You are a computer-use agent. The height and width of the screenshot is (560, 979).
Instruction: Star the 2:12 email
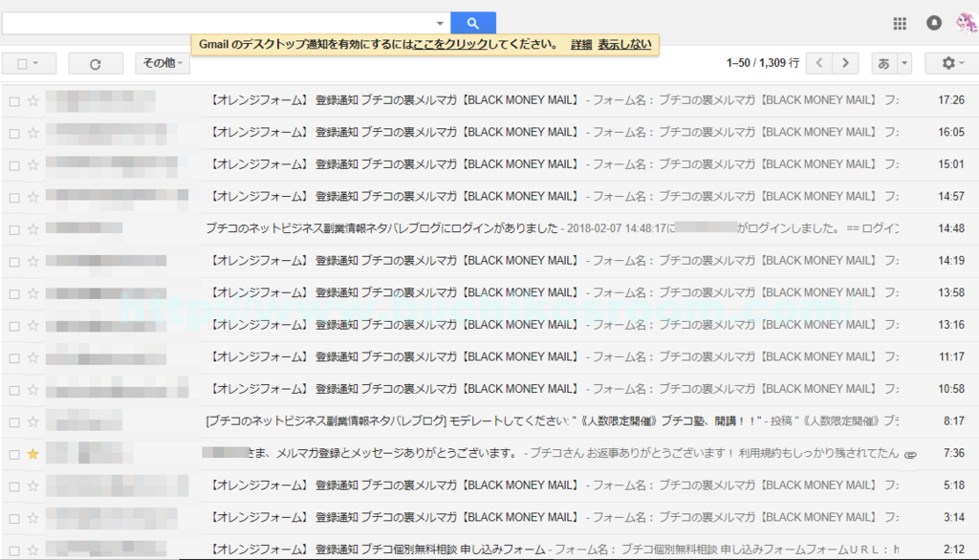[33, 550]
